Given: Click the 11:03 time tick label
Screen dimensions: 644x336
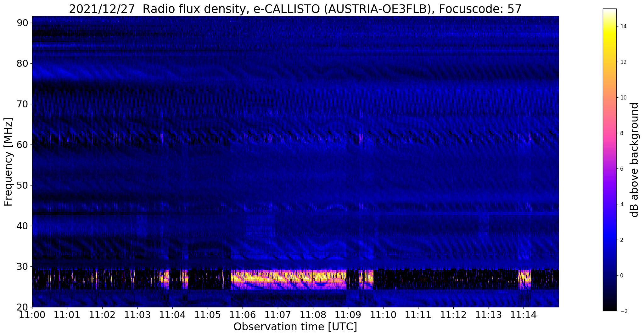Looking at the screenshot, I should (137, 315).
